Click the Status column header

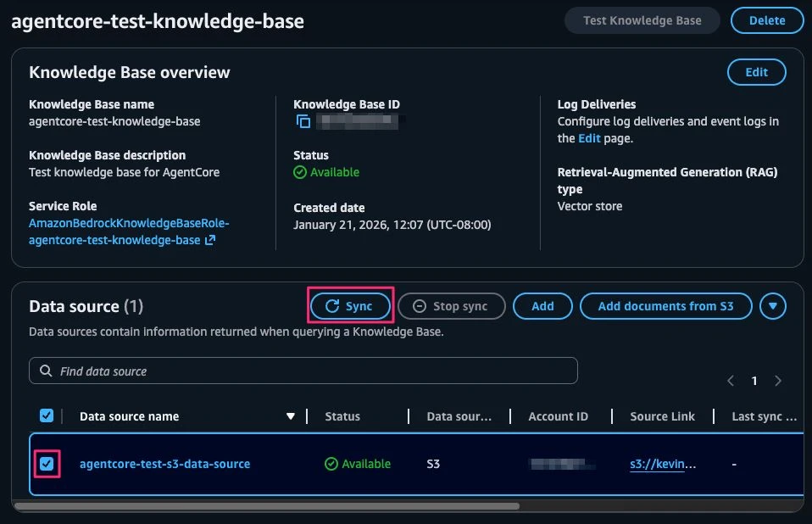(x=342, y=416)
